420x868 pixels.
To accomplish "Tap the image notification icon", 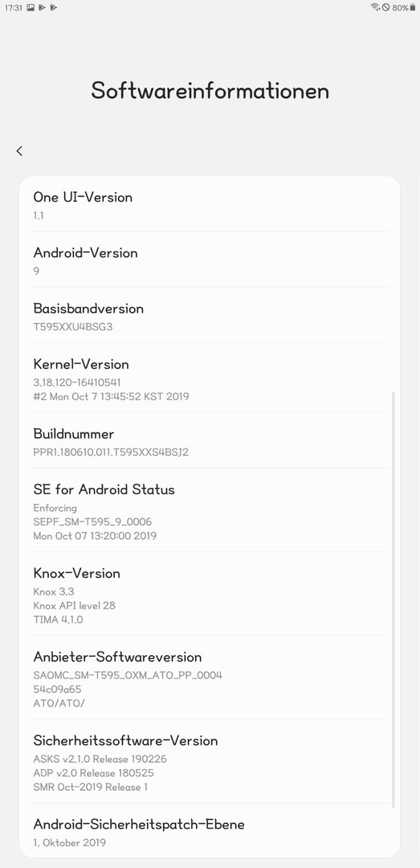I will (x=31, y=8).
